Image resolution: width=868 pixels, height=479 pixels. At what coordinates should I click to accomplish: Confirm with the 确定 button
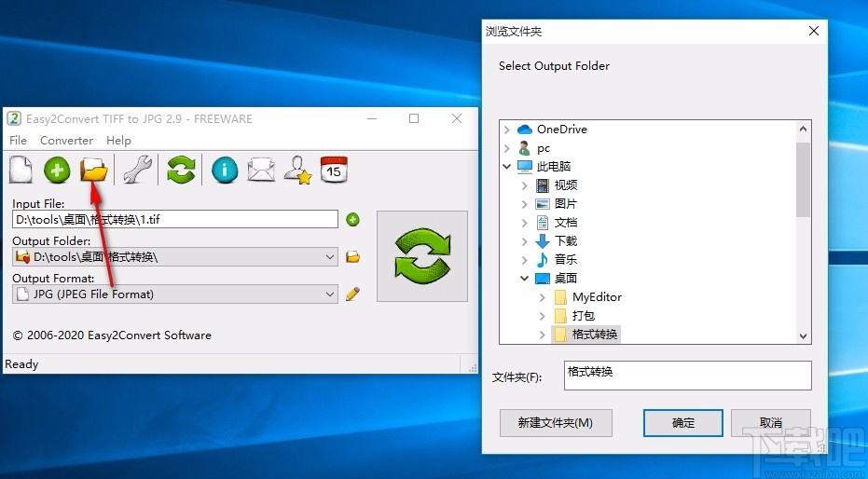pos(683,423)
